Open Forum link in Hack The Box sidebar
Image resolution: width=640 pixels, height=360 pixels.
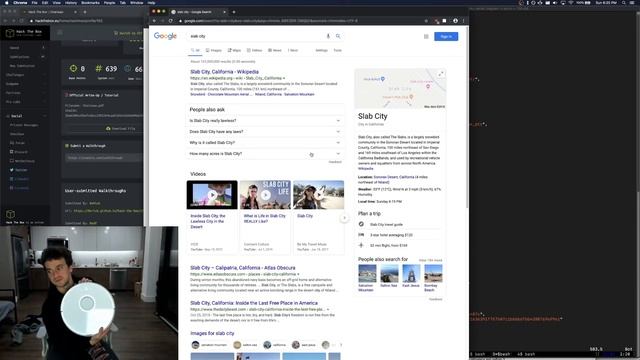pyautogui.click(x=18, y=143)
